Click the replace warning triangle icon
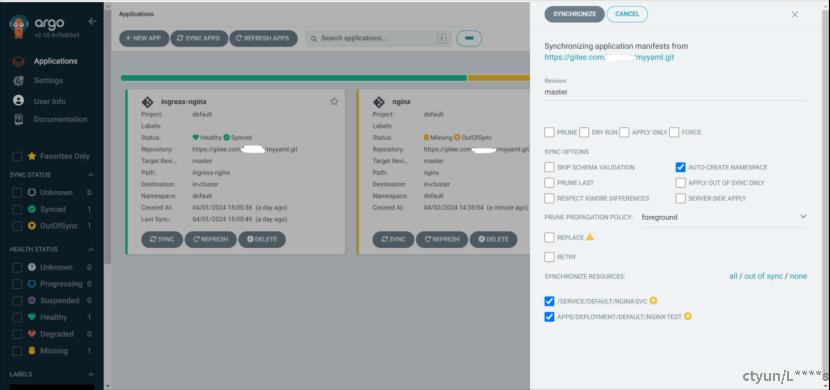This screenshot has height=390, width=830. click(x=590, y=237)
